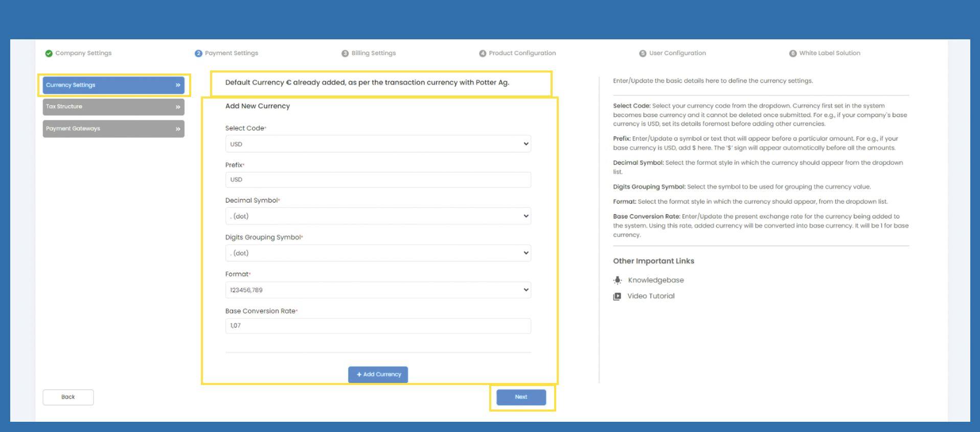The height and width of the screenshot is (432, 980).
Task: Click the Payment Settings step 2 icon
Action: point(198,54)
